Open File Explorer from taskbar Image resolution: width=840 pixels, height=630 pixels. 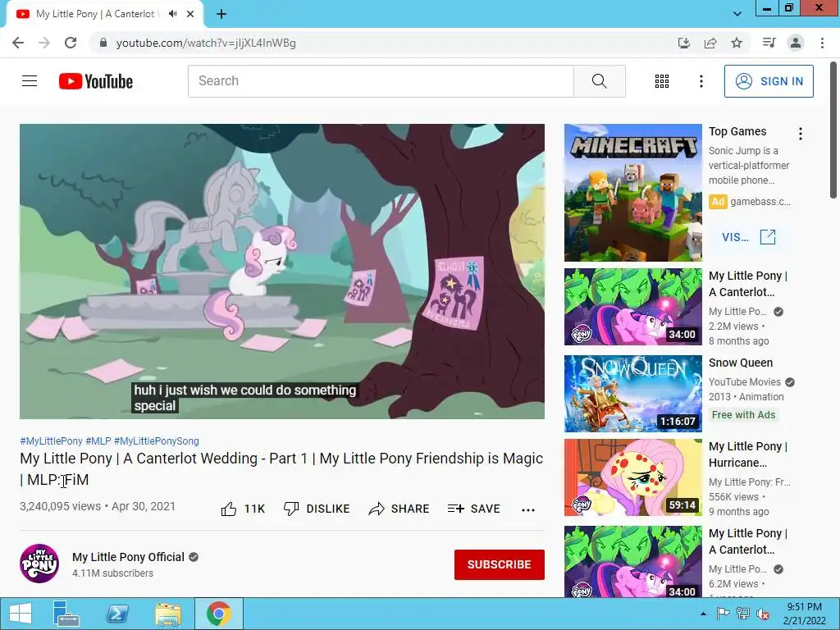(x=167, y=614)
